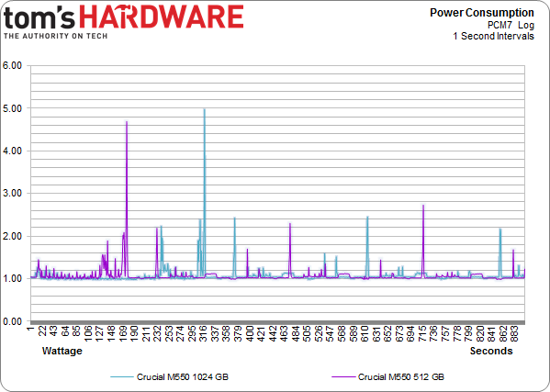
Task: Click the Tom's Hardware logo
Action: point(123,21)
